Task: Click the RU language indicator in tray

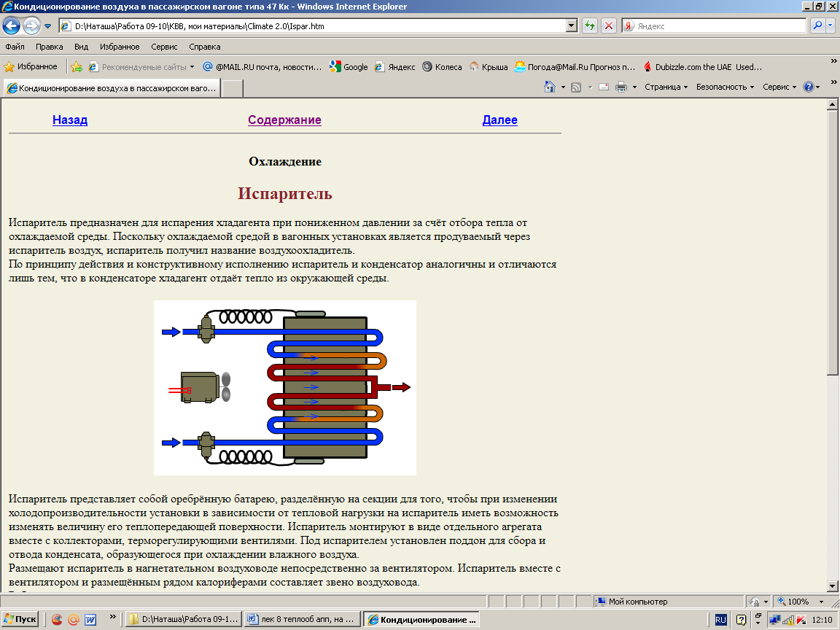Action: pos(720,620)
